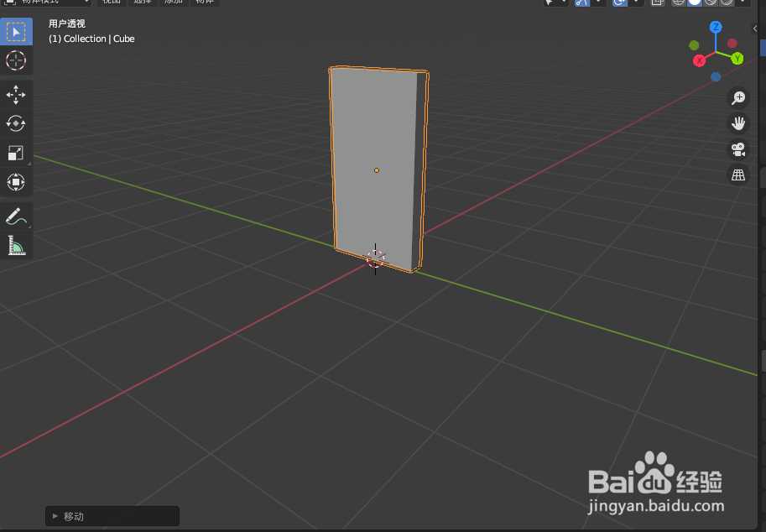Open the 添加 menu
Screen dimensions: 766x532
pos(173,3)
